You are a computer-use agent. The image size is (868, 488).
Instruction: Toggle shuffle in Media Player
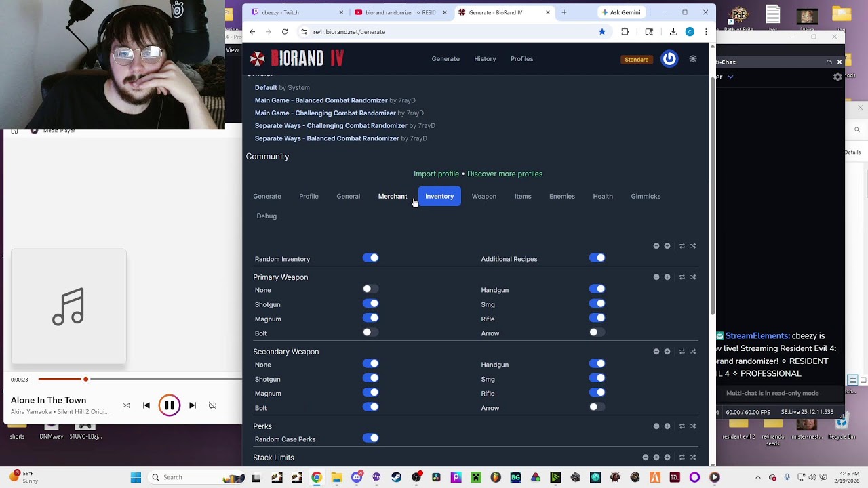[126, 405]
